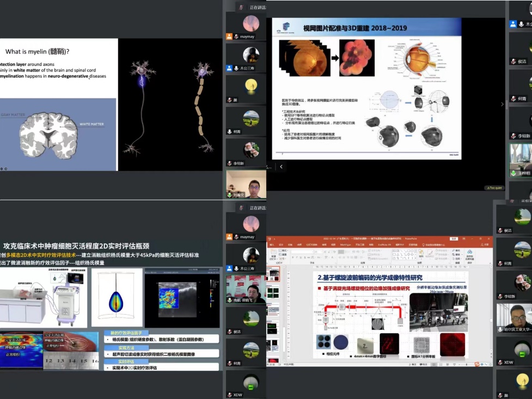
Task: Apply Bold formatting in the PowerPoint ribbon
Action: point(293,257)
